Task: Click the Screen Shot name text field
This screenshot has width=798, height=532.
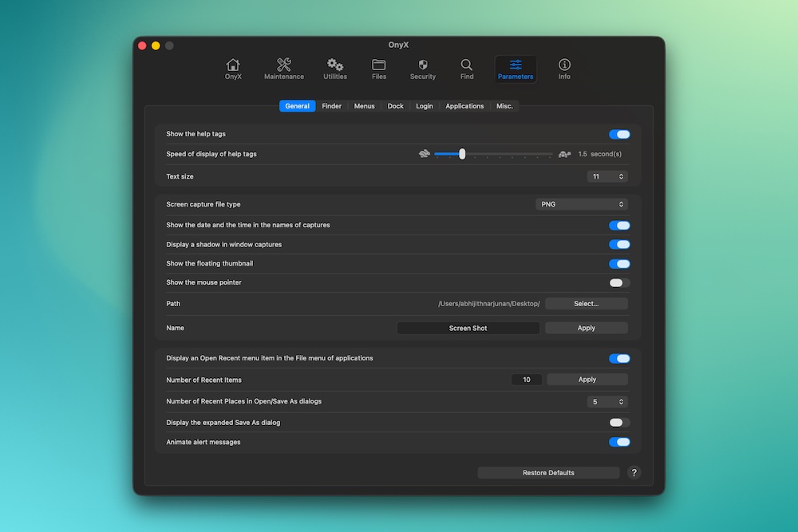Action: point(468,329)
